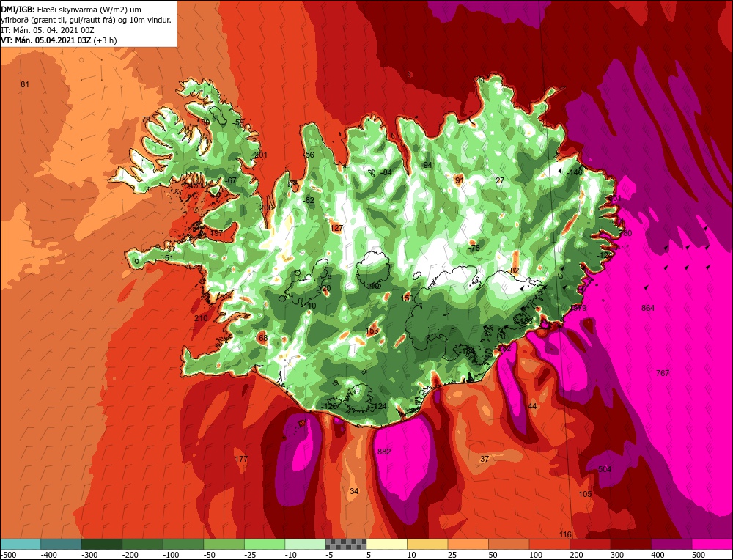Click the checkered swatch between -5 and 5
Screen dimensions: 733x560
(346, 544)
